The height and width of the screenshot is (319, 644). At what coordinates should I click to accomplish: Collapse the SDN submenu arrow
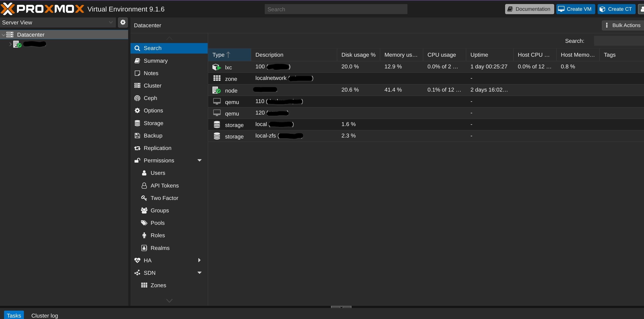(200, 272)
